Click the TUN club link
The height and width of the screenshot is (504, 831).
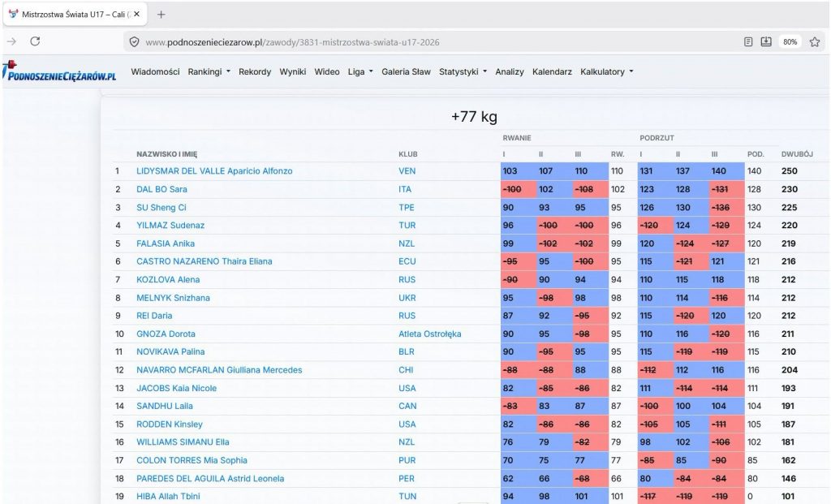pos(407,496)
